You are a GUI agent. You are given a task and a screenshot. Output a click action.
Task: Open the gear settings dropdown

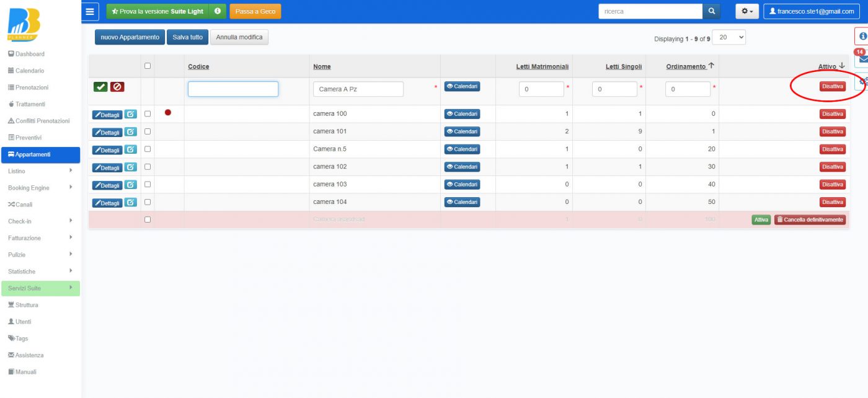(x=747, y=11)
